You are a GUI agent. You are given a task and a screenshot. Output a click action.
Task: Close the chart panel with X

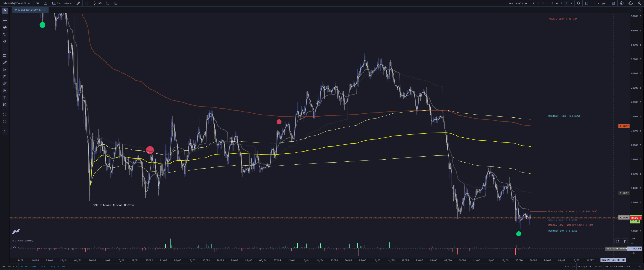[x=640, y=10]
